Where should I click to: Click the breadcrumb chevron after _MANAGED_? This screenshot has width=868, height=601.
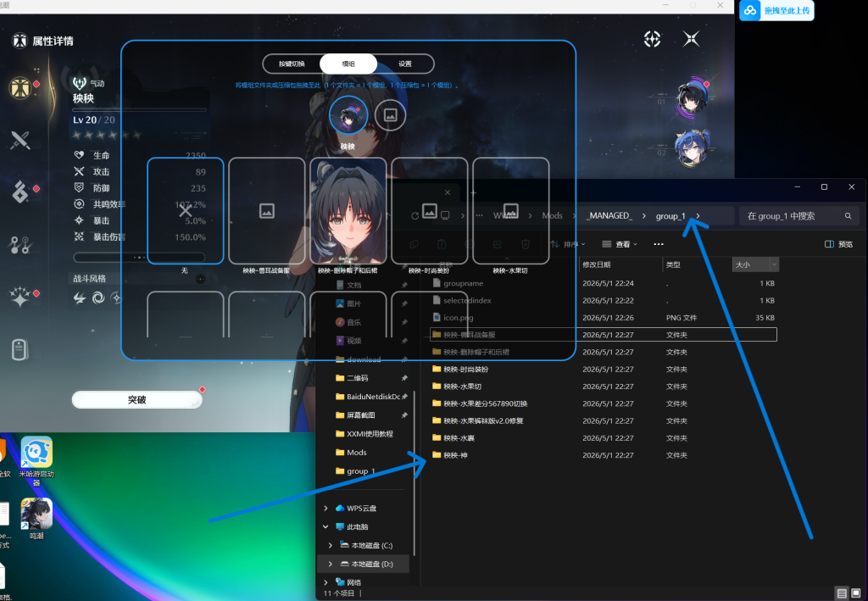pos(644,216)
